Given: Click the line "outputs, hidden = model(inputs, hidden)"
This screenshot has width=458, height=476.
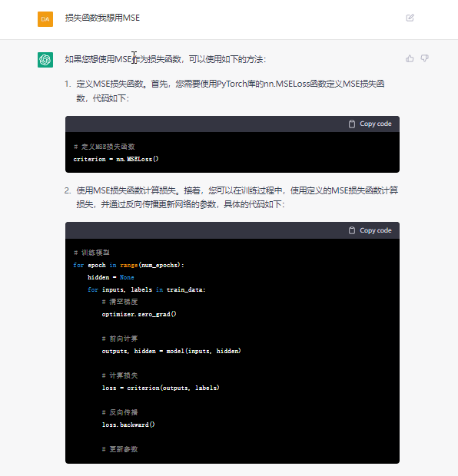Looking at the screenshot, I should coord(171,351).
